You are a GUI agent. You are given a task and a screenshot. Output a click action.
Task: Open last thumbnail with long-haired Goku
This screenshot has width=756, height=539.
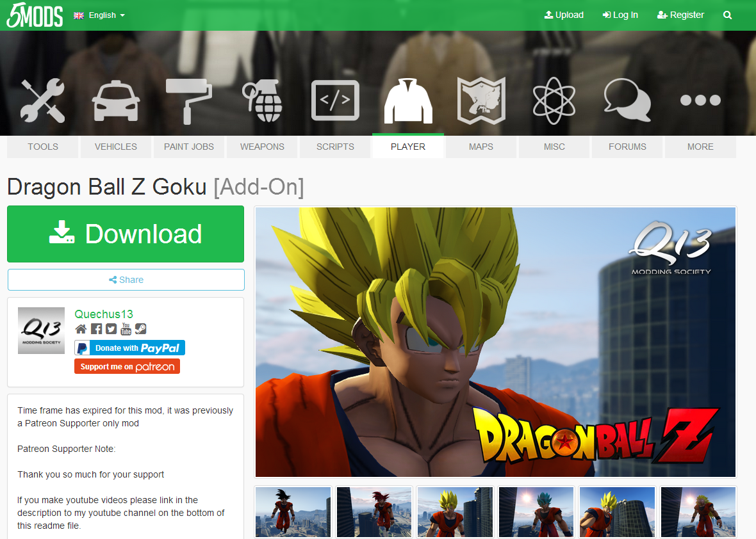click(x=698, y=511)
